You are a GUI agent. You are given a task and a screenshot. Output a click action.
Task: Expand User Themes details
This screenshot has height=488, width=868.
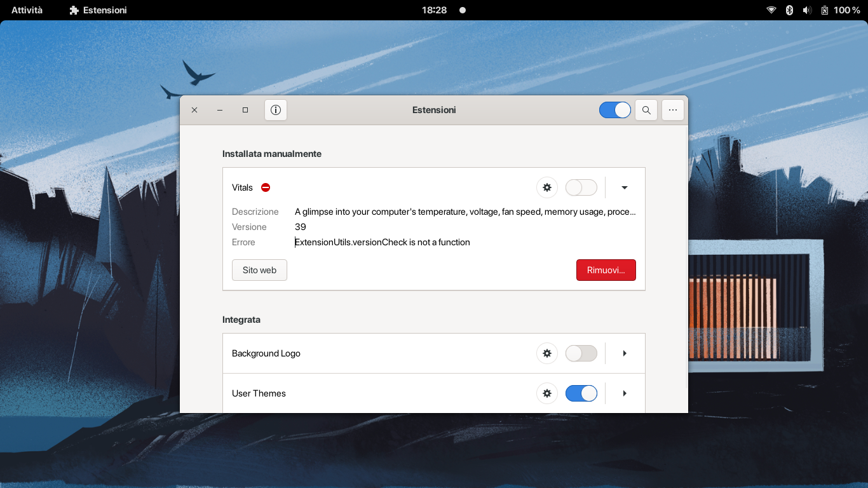tap(624, 393)
